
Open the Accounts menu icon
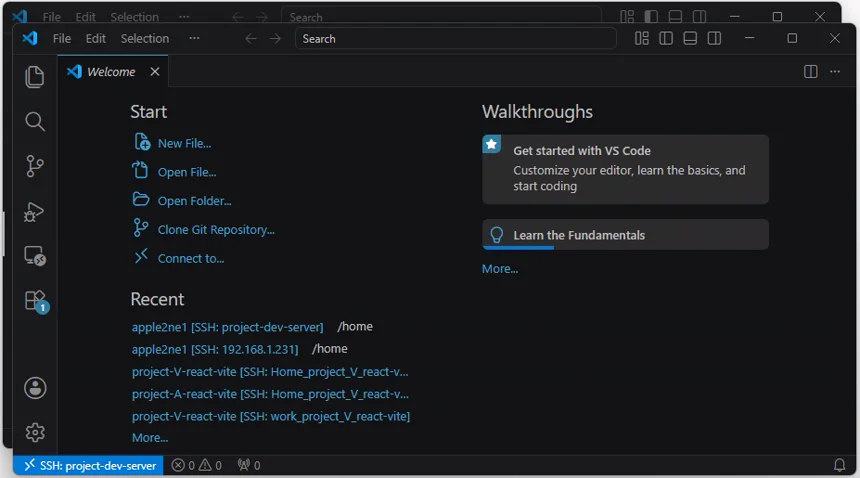tap(35, 388)
